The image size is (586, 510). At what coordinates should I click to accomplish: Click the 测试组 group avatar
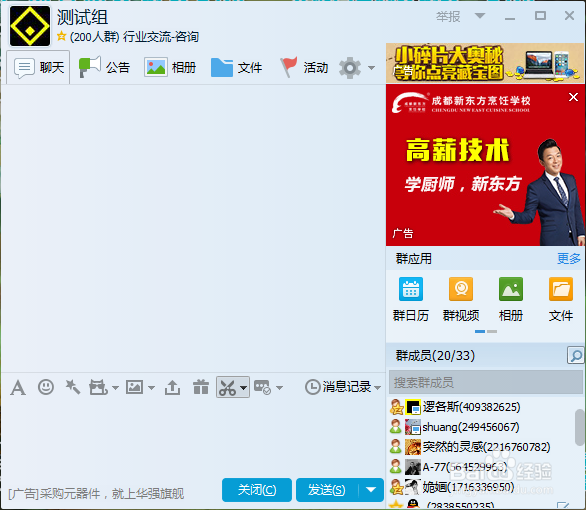point(30,26)
